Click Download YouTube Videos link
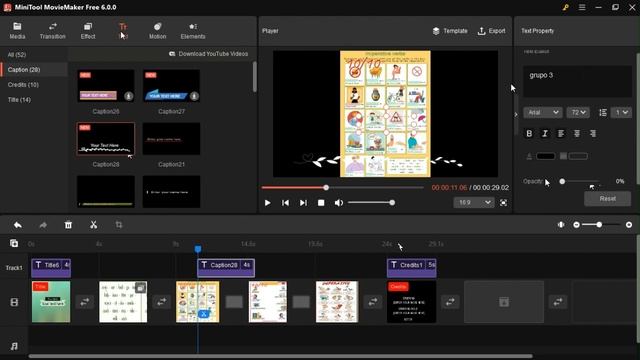 pos(209,54)
